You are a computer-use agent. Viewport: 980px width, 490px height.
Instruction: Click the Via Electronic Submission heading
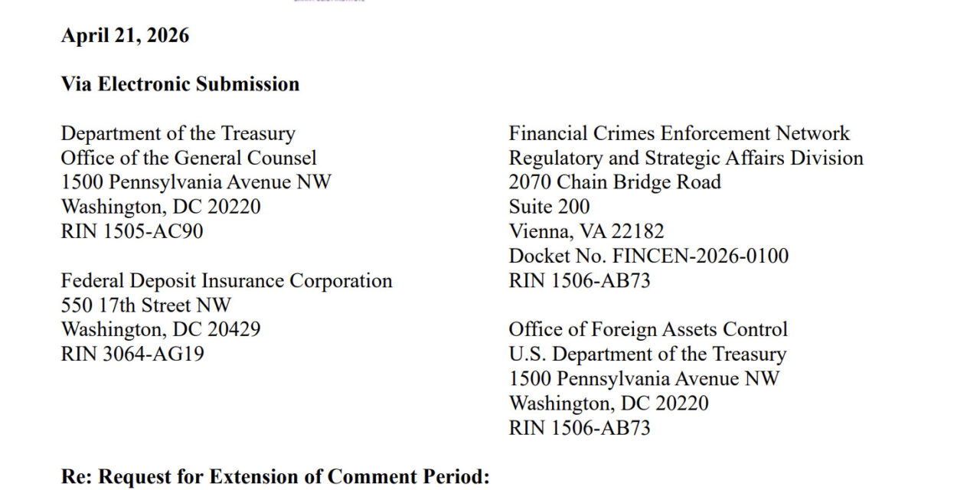(x=180, y=84)
